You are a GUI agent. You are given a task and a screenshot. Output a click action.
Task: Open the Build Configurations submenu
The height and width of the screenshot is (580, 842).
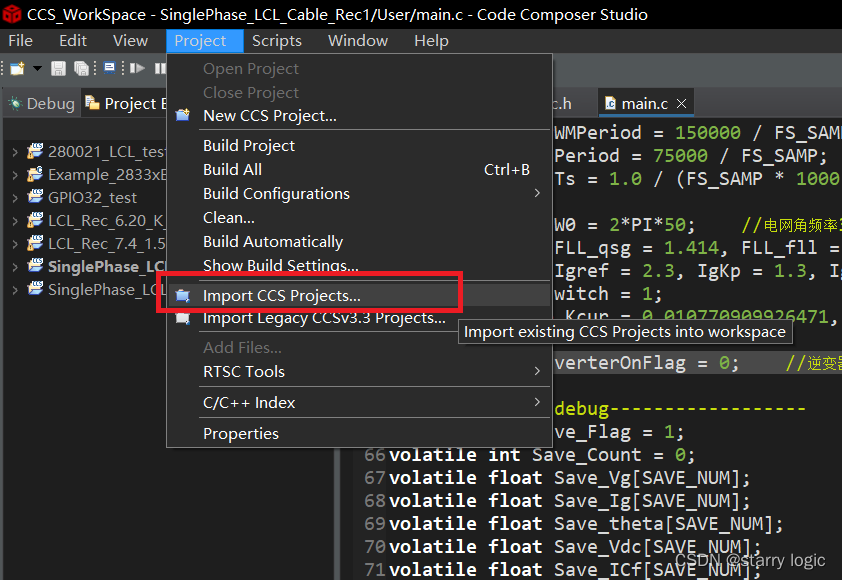359,193
